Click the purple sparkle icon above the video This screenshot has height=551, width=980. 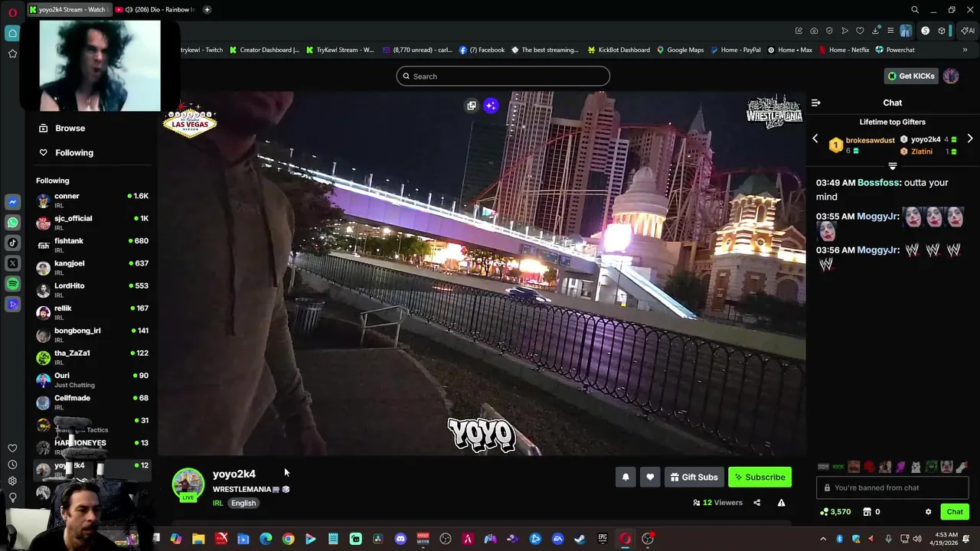tap(491, 106)
